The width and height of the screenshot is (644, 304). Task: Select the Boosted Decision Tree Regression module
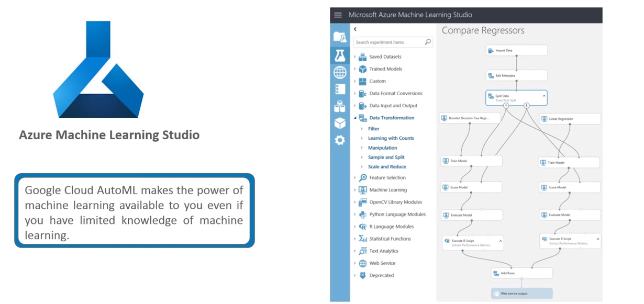[x=470, y=118]
